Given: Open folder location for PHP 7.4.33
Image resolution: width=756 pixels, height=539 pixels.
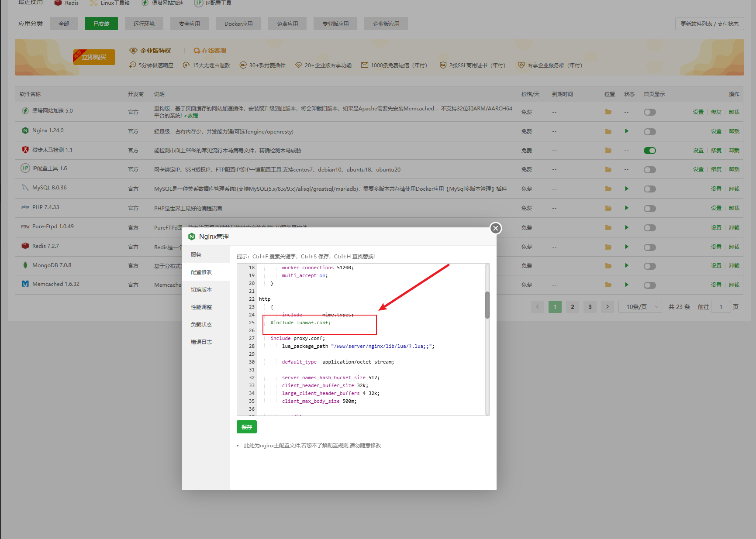Looking at the screenshot, I should (608, 208).
